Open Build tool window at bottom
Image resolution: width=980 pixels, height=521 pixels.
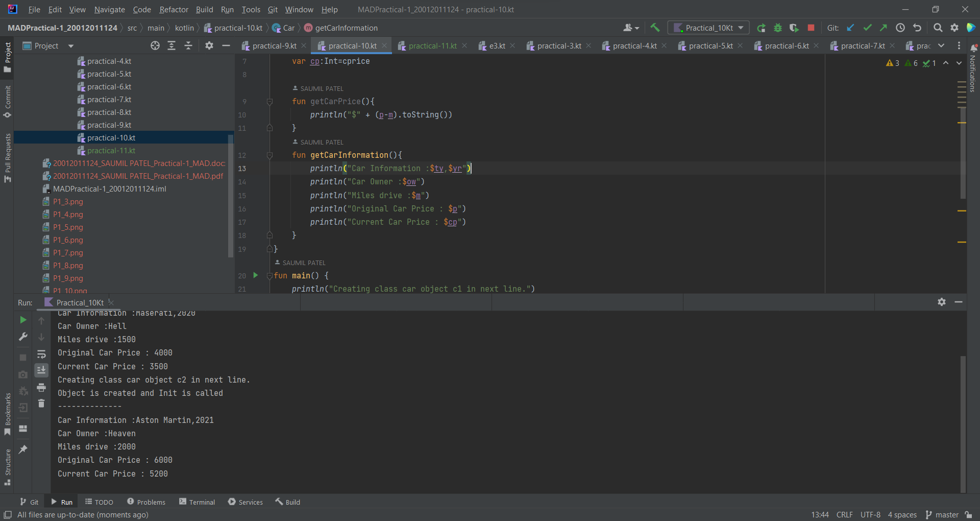(x=287, y=502)
